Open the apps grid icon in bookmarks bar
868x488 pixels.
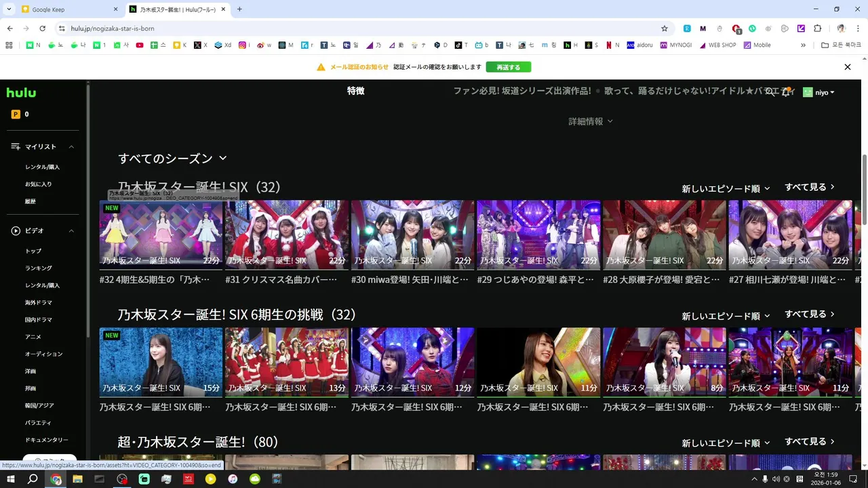point(9,45)
